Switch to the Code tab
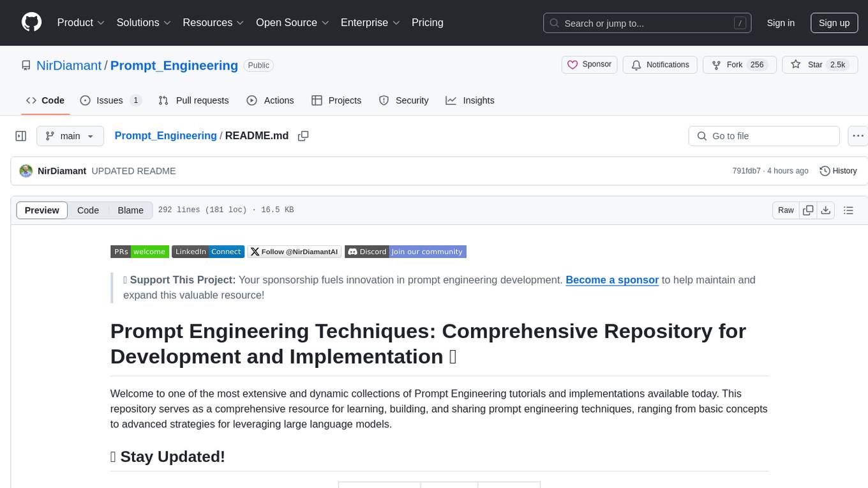Image resolution: width=868 pixels, height=488 pixels. coord(45,100)
